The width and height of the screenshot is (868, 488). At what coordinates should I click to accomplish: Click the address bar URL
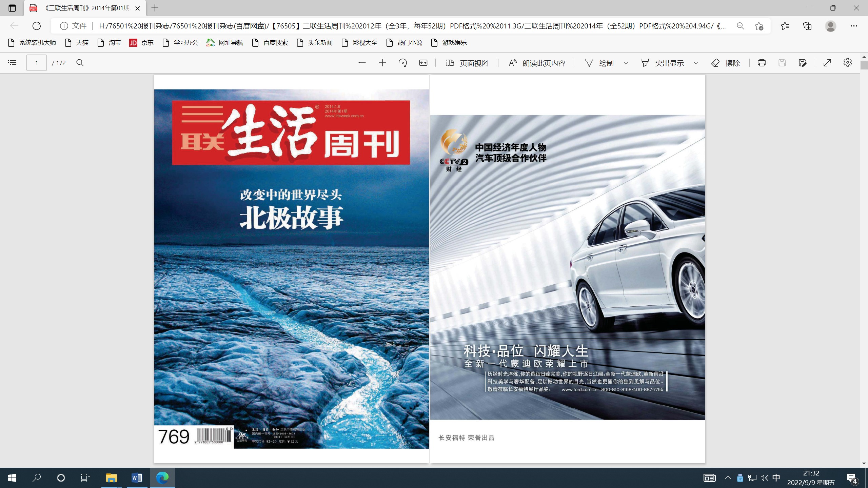(412, 26)
